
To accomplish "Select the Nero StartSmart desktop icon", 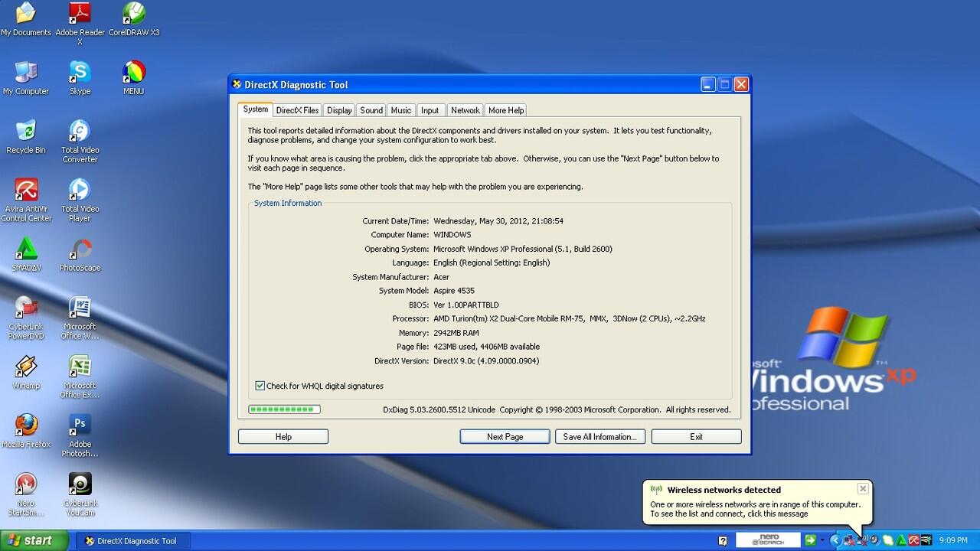I will tap(26, 495).
